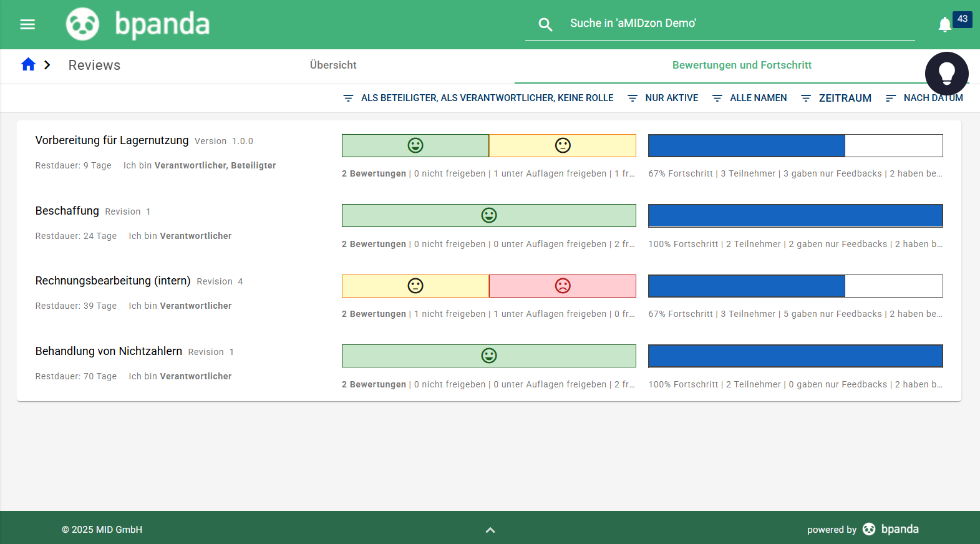The height and width of the screenshot is (544, 980).
Task: Click the search magnifier icon
Action: tap(545, 24)
